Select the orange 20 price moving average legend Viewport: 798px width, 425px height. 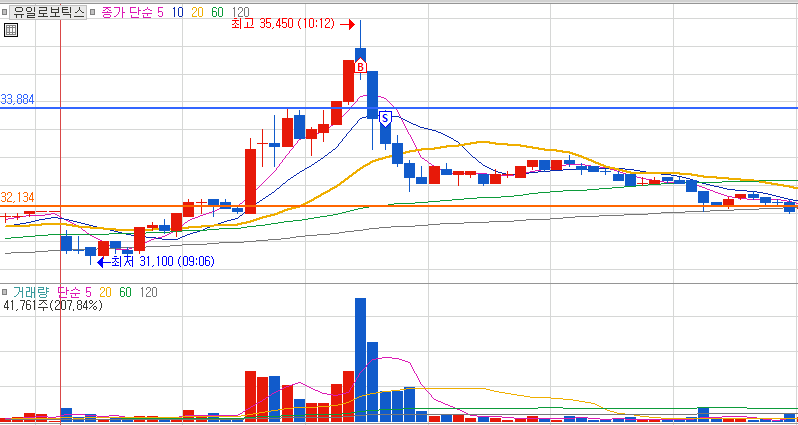pos(197,12)
